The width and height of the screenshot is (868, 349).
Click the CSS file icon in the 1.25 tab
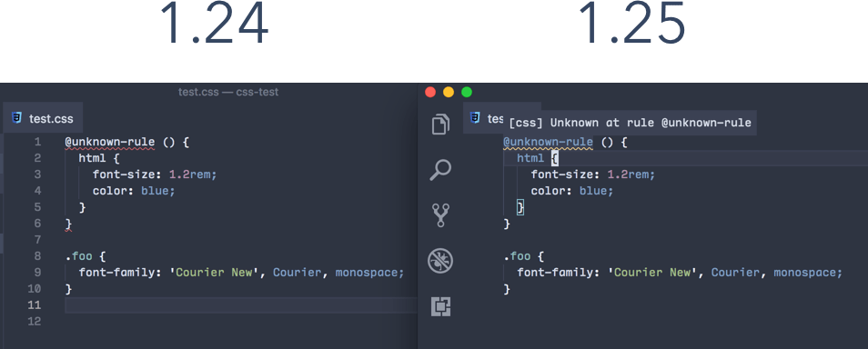(x=474, y=117)
